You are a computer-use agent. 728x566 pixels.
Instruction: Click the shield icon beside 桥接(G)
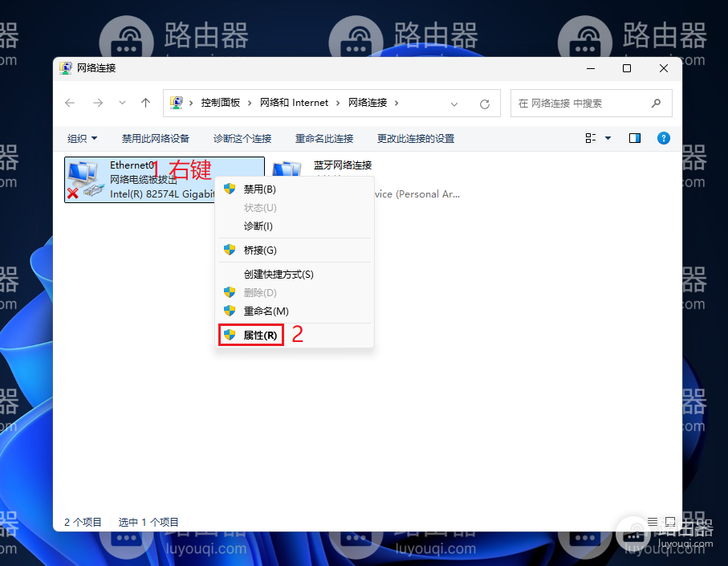230,250
